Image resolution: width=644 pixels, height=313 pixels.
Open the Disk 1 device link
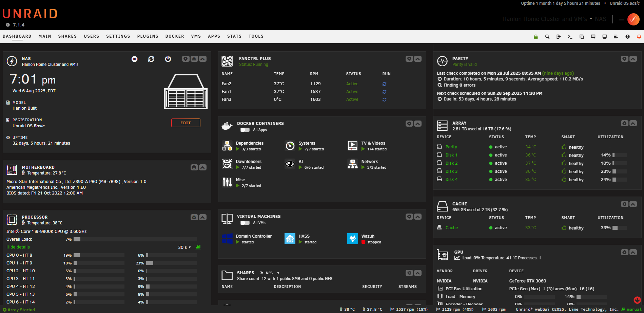[x=451, y=155]
